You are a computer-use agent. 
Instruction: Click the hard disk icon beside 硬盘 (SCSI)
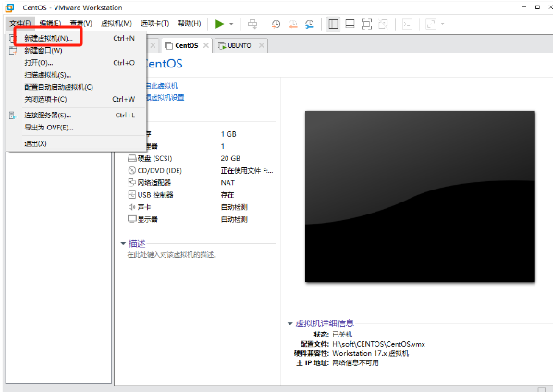click(x=131, y=158)
